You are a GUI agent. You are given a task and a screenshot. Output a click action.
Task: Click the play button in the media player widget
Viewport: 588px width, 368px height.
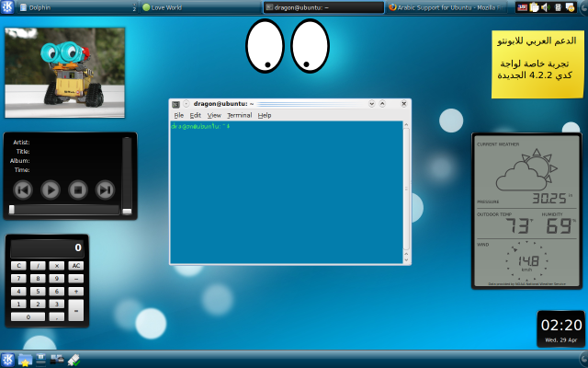coord(51,190)
